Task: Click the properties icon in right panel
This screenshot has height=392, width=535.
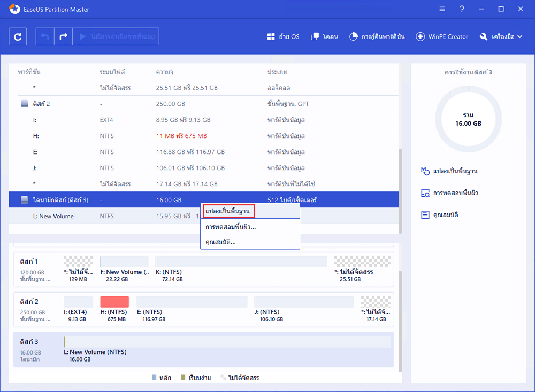Action: [425, 215]
